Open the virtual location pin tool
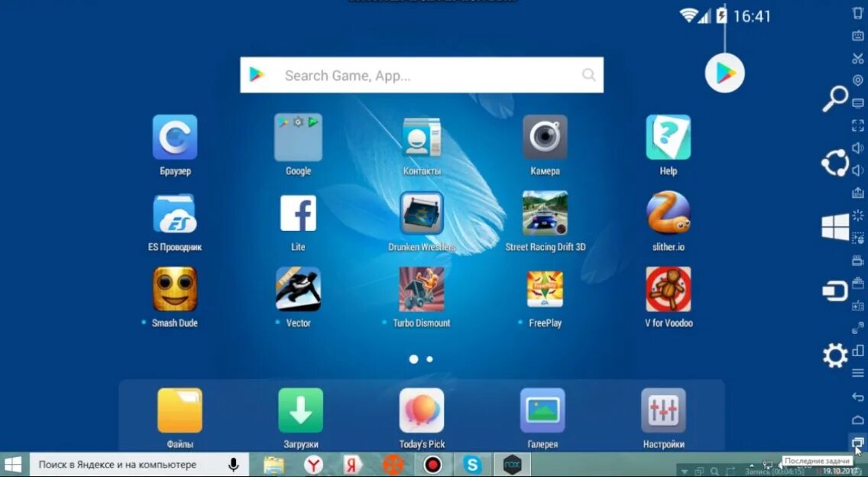Viewport: 868px width, 477px height. [x=857, y=81]
